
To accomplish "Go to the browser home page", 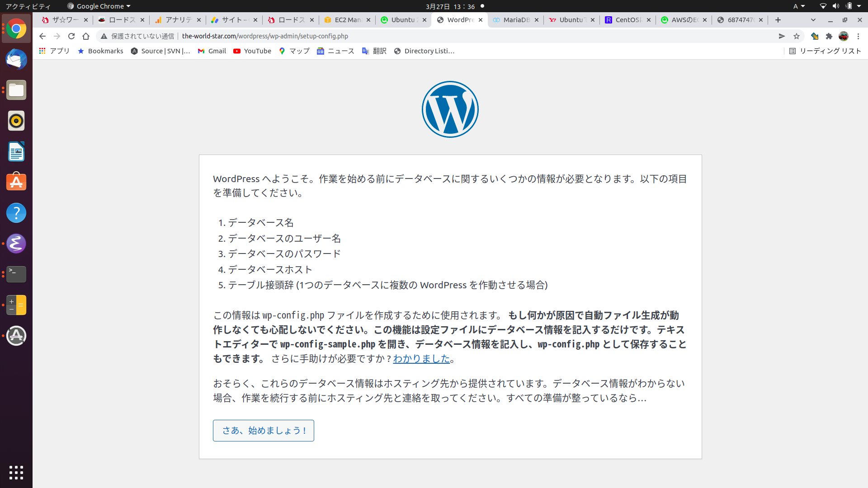I will pyautogui.click(x=86, y=36).
